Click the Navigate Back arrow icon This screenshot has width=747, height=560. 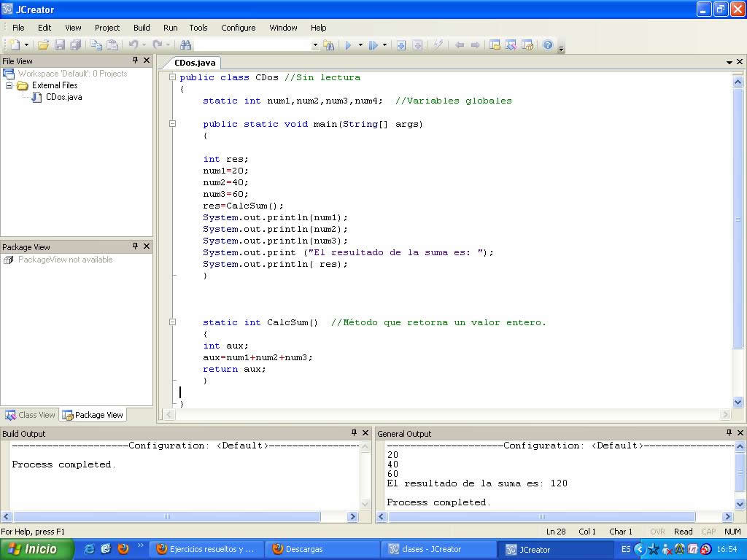pos(460,45)
